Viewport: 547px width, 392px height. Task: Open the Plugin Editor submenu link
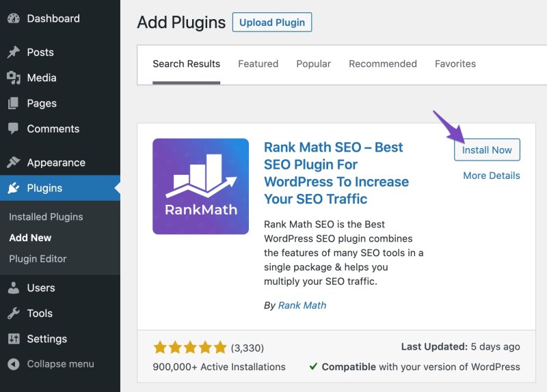click(x=38, y=259)
